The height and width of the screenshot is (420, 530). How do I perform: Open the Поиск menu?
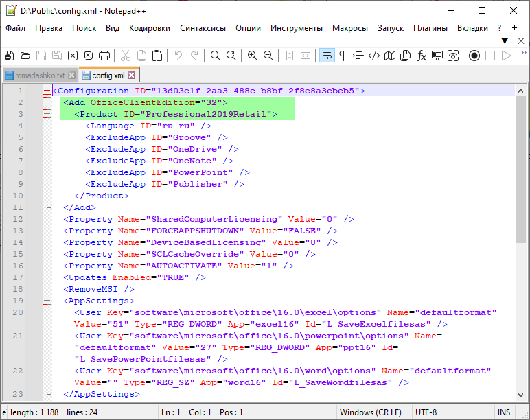(x=84, y=28)
